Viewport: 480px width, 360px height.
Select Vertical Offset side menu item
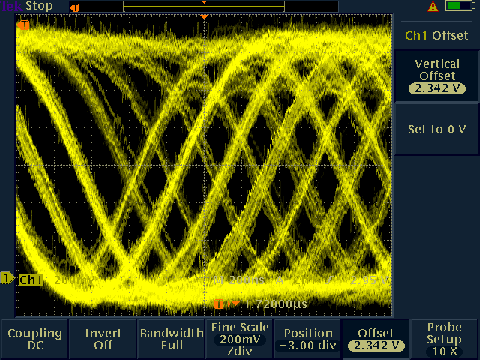click(437, 76)
